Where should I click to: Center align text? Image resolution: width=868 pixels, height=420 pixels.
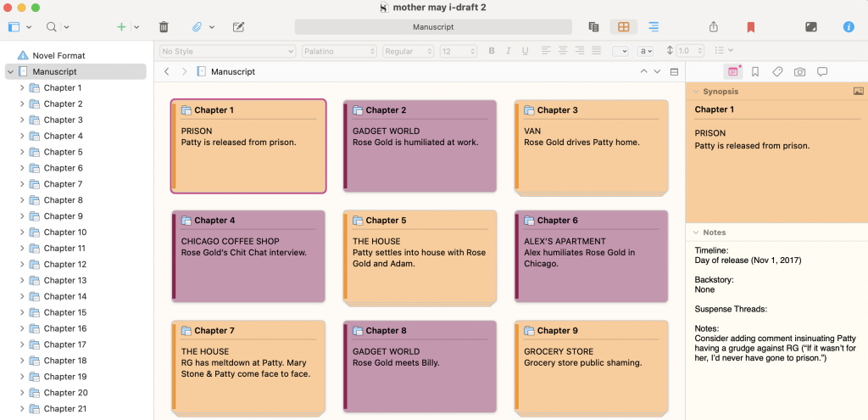click(x=563, y=50)
